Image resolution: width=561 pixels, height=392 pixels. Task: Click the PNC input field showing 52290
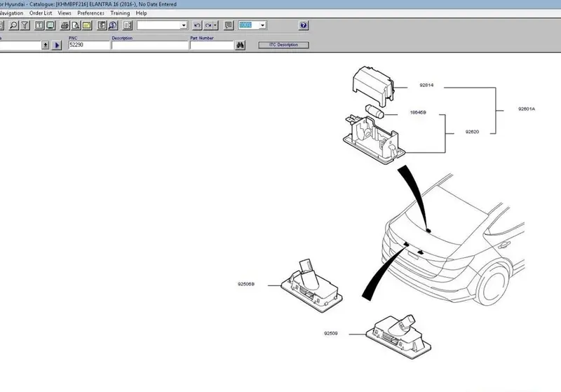coord(89,45)
